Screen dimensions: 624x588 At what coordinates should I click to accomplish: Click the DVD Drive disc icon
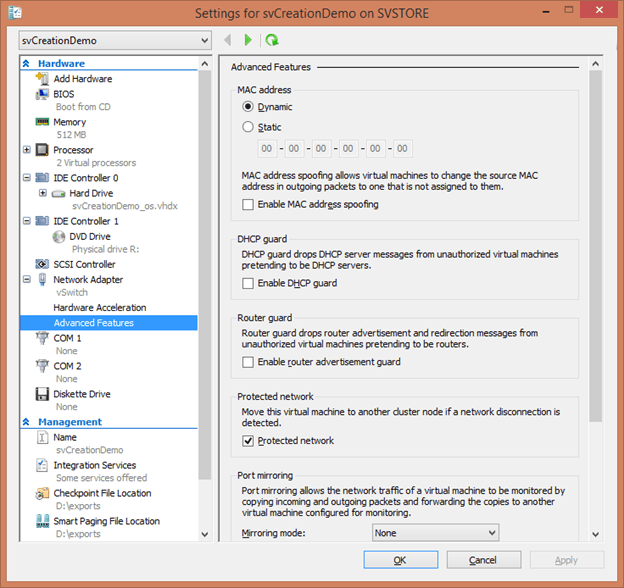59,237
